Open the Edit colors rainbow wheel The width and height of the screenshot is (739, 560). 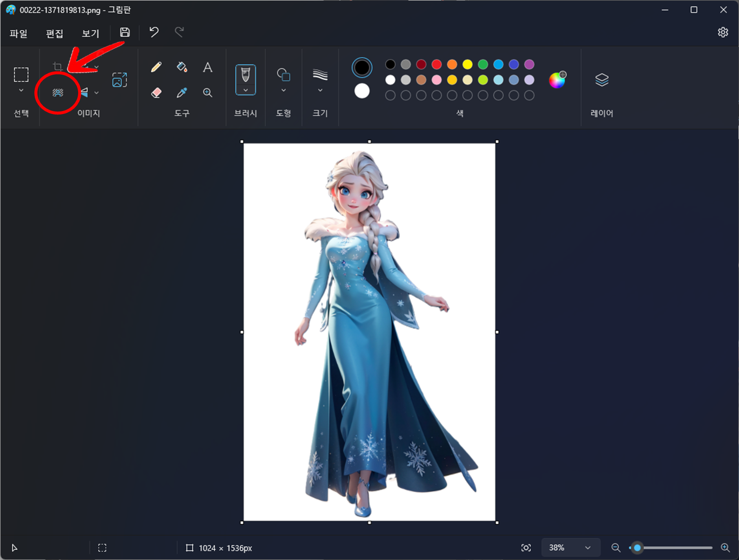point(557,80)
